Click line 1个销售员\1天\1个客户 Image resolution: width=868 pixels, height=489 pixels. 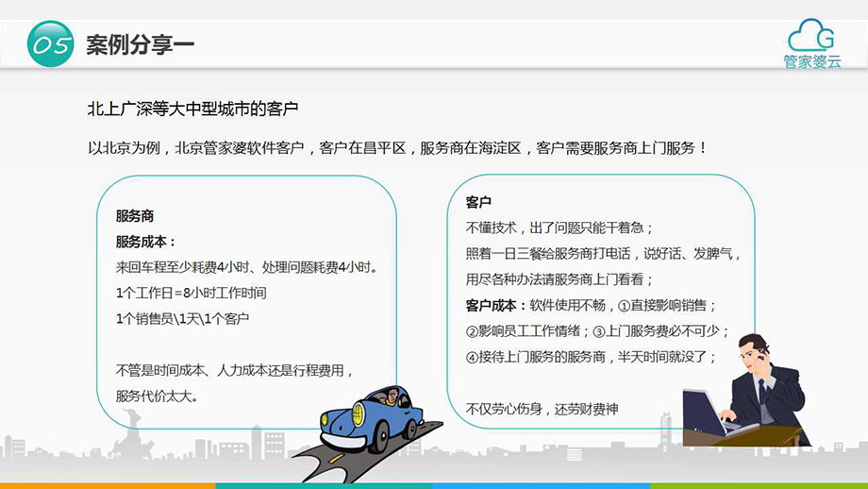(x=183, y=318)
